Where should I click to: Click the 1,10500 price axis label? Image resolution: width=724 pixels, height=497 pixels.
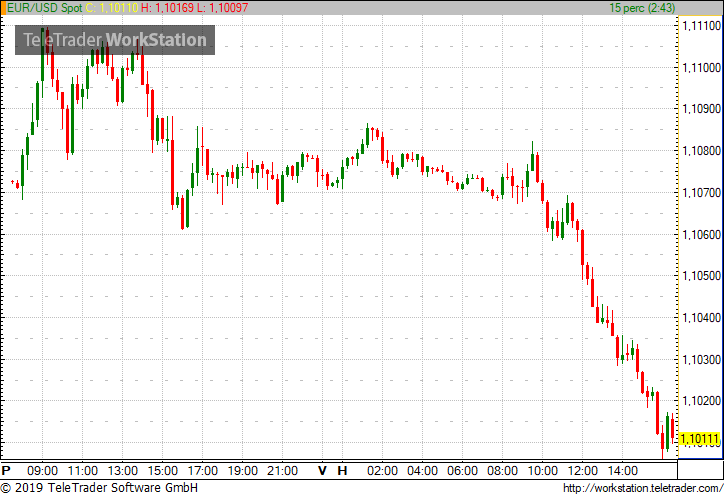point(701,276)
